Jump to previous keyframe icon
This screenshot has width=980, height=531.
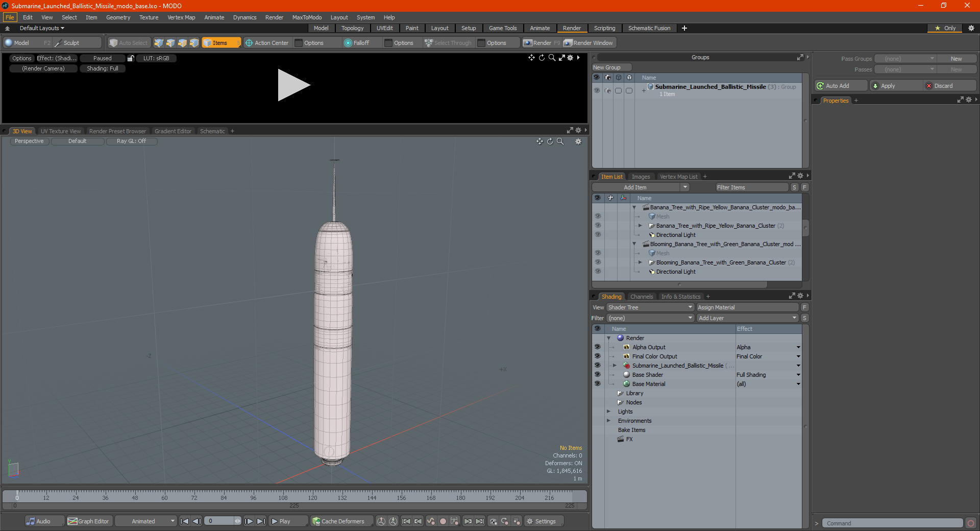pyautogui.click(x=418, y=521)
